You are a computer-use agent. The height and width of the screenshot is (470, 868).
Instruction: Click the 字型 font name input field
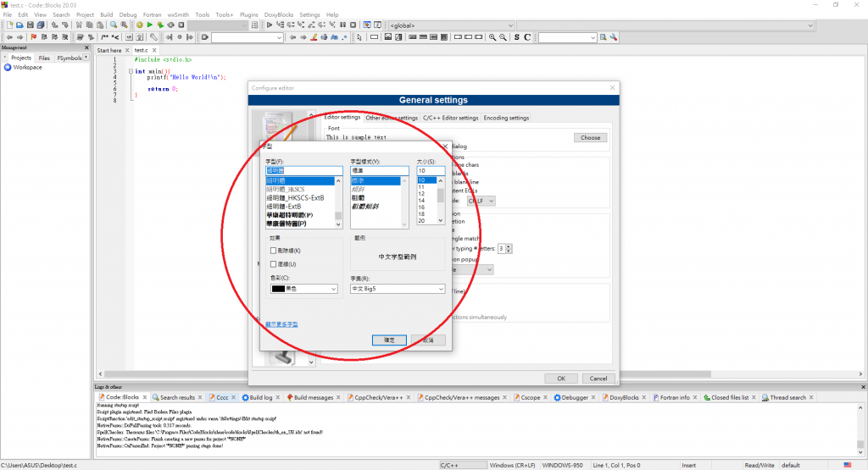tap(304, 171)
